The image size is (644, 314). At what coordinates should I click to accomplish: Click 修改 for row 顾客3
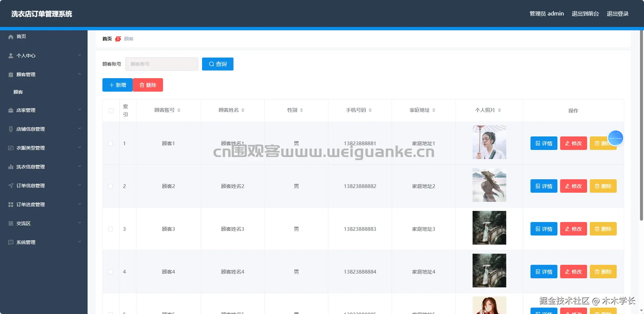click(574, 229)
